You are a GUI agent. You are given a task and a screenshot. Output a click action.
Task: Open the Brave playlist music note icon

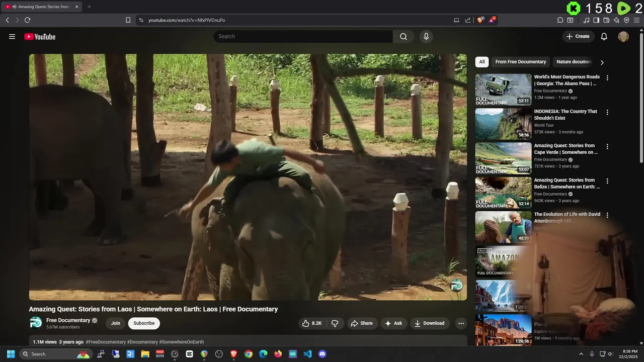pos(586,20)
